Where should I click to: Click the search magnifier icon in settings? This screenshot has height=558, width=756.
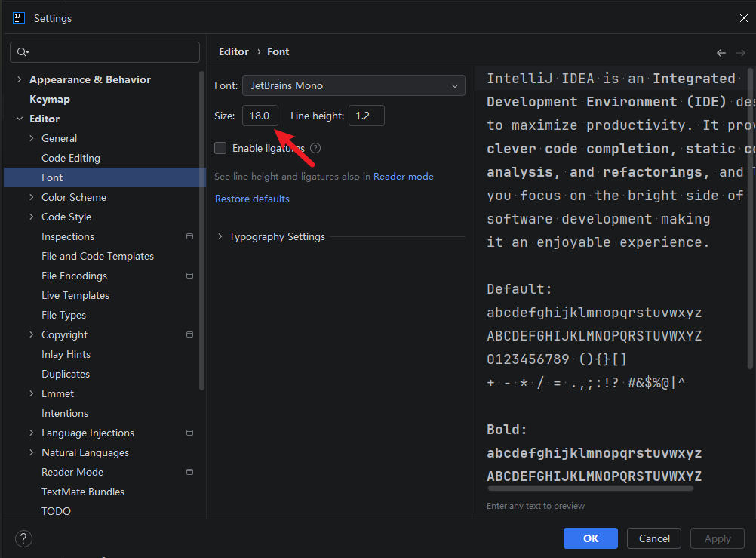coord(23,51)
